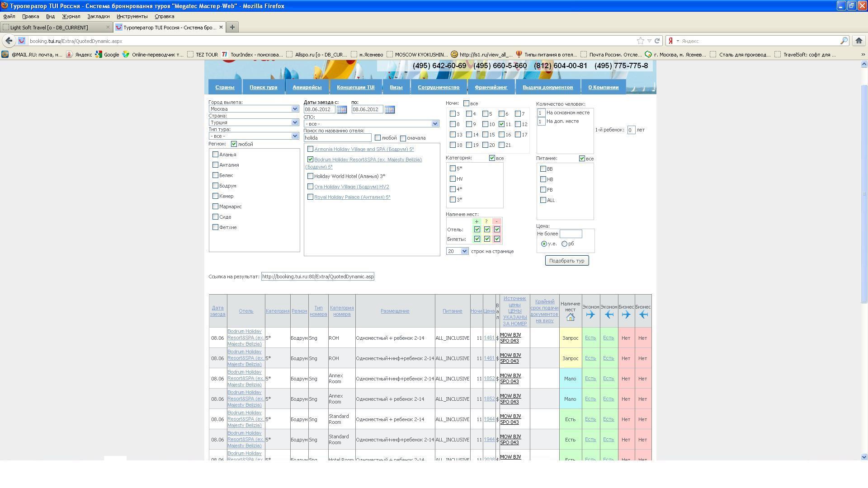Open the Закладки menu
Image resolution: width=868 pixels, height=488 pixels.
click(x=98, y=16)
